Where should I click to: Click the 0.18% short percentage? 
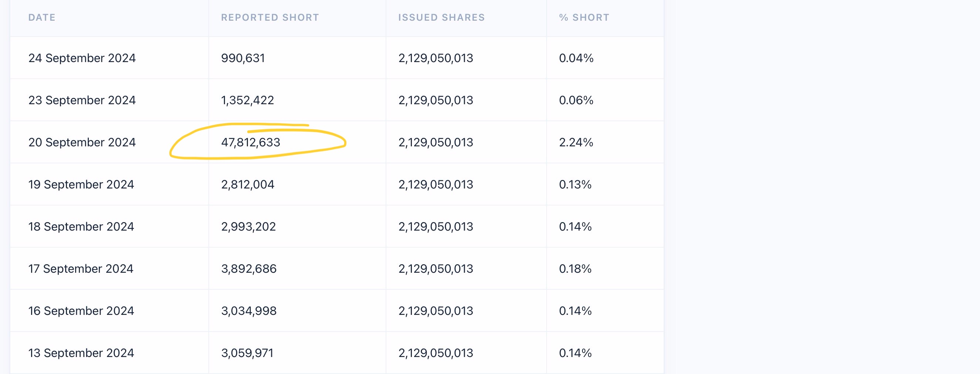[575, 269]
